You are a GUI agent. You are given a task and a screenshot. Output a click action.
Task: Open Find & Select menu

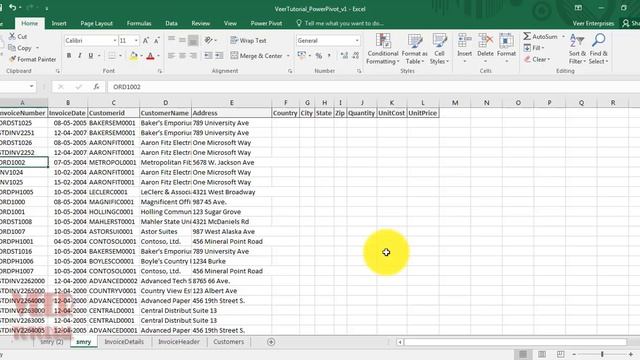[x=598, y=49]
